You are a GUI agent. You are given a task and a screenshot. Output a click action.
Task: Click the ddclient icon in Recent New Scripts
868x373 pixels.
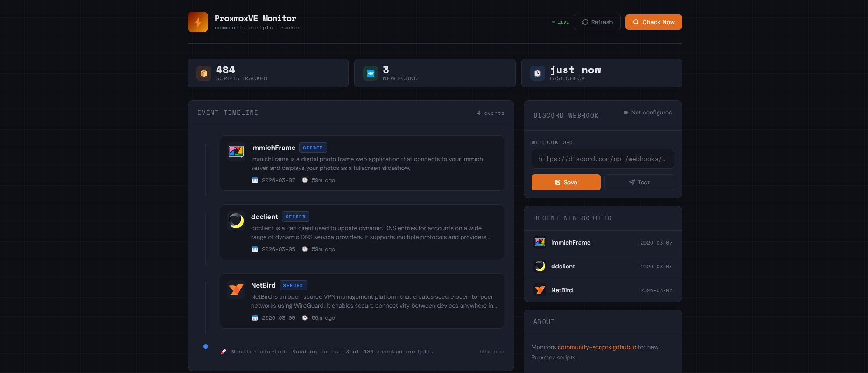point(540,266)
